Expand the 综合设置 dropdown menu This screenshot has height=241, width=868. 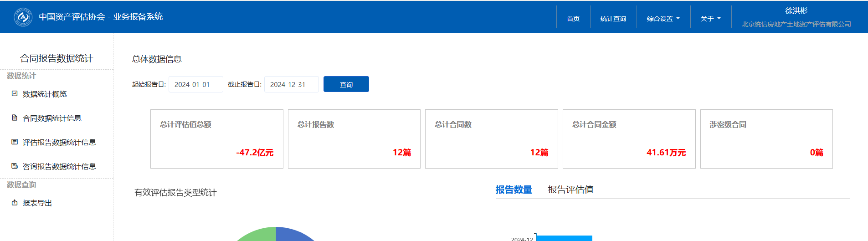663,19
